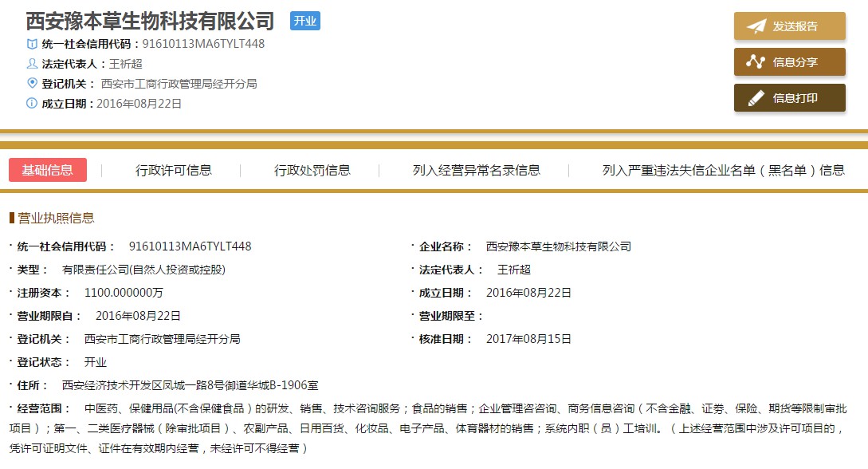
Task: Open the 列入经营异常名录信息 tab
Action: coord(477,170)
